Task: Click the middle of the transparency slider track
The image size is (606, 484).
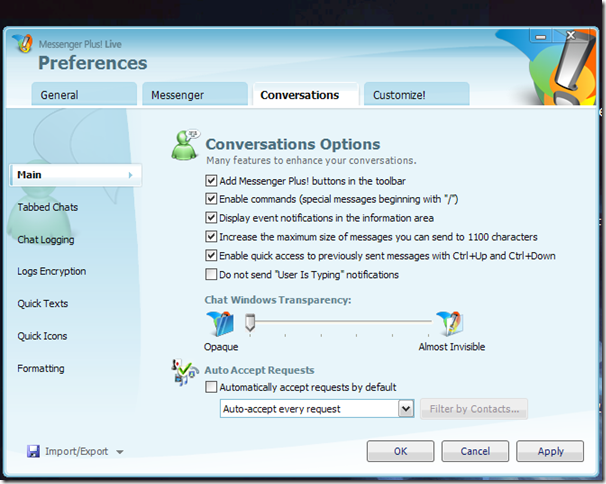Action: [x=339, y=321]
